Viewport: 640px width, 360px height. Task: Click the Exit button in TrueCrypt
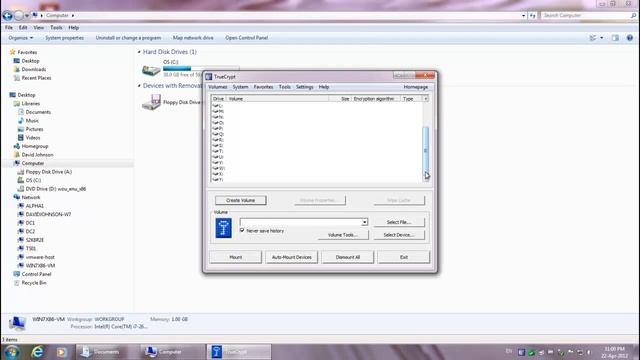point(404,257)
